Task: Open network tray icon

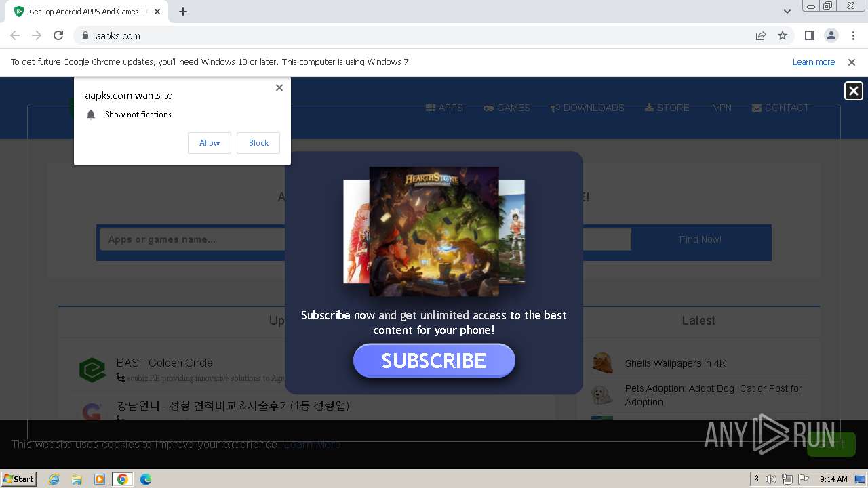Action: coord(787,479)
